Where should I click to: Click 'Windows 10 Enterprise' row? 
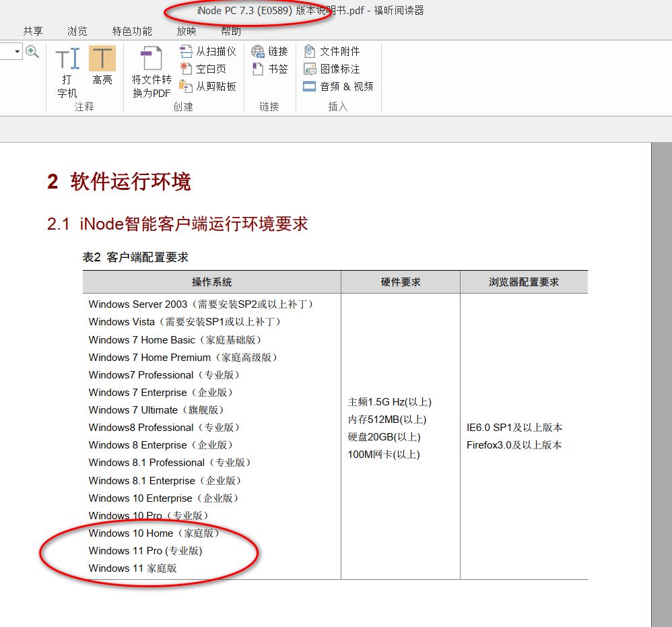click(164, 498)
